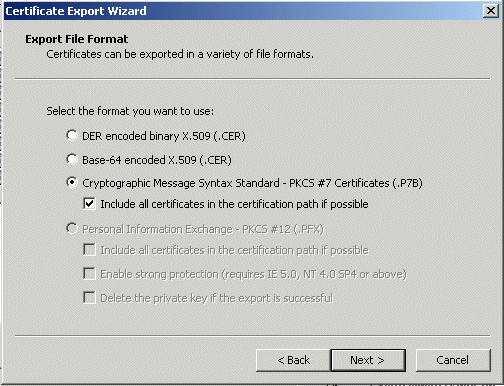
Task: Click the DER encoded binary X.509 (.CER) label text
Action: coord(164,136)
